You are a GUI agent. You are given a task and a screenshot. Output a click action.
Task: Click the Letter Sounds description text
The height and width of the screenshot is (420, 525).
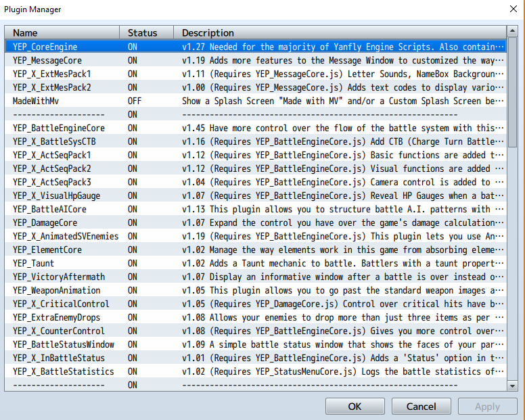point(343,74)
